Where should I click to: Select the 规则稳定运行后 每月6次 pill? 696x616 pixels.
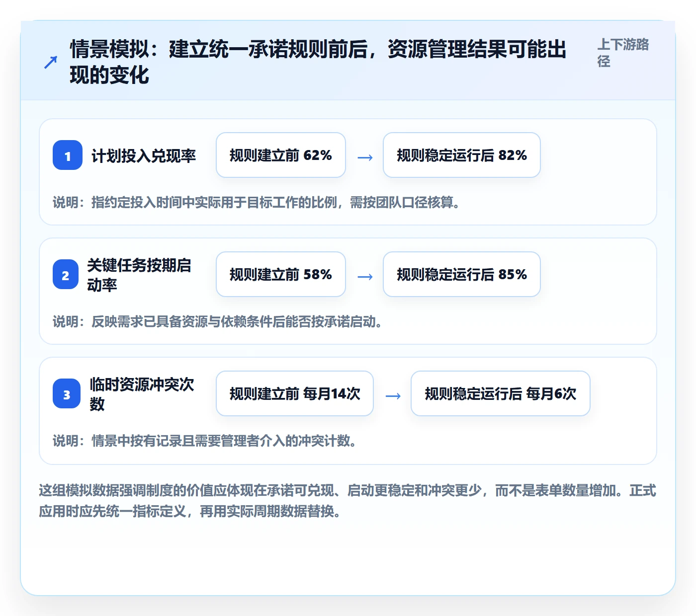[501, 393]
